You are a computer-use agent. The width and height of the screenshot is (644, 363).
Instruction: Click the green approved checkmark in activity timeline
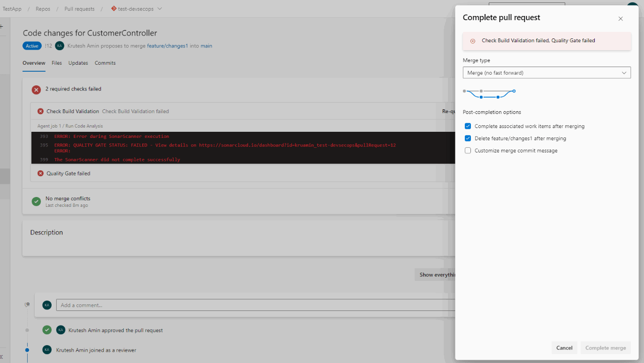tap(47, 330)
